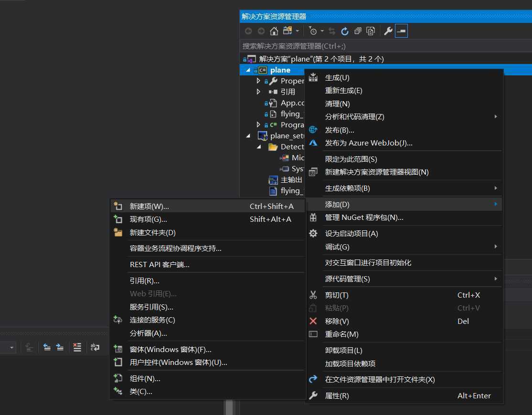
Task: Click the word wrap 'ab' icon
Action: pyautogui.click(x=95, y=347)
